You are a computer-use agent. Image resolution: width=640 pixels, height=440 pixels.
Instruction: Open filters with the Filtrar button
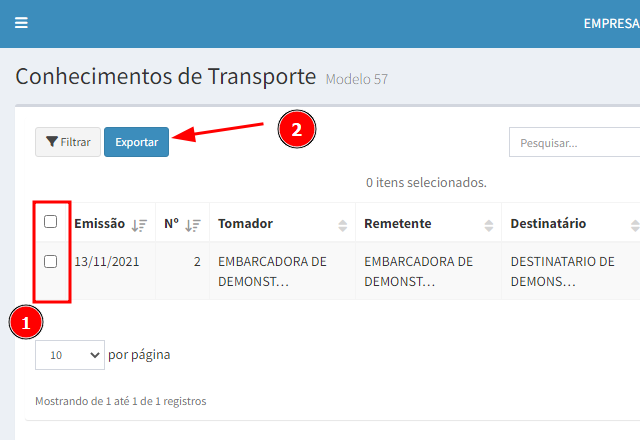point(68,143)
